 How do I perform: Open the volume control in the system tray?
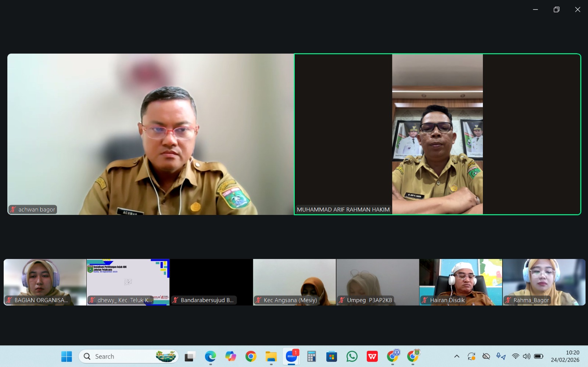(527, 356)
